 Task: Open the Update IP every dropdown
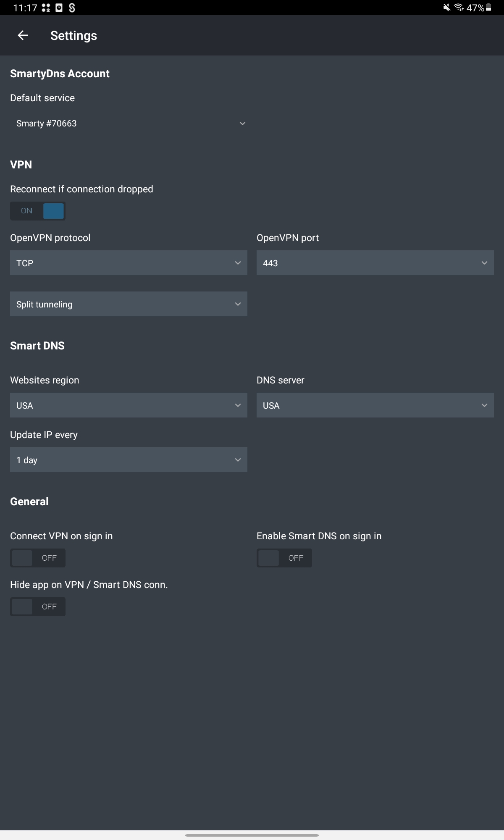click(129, 460)
